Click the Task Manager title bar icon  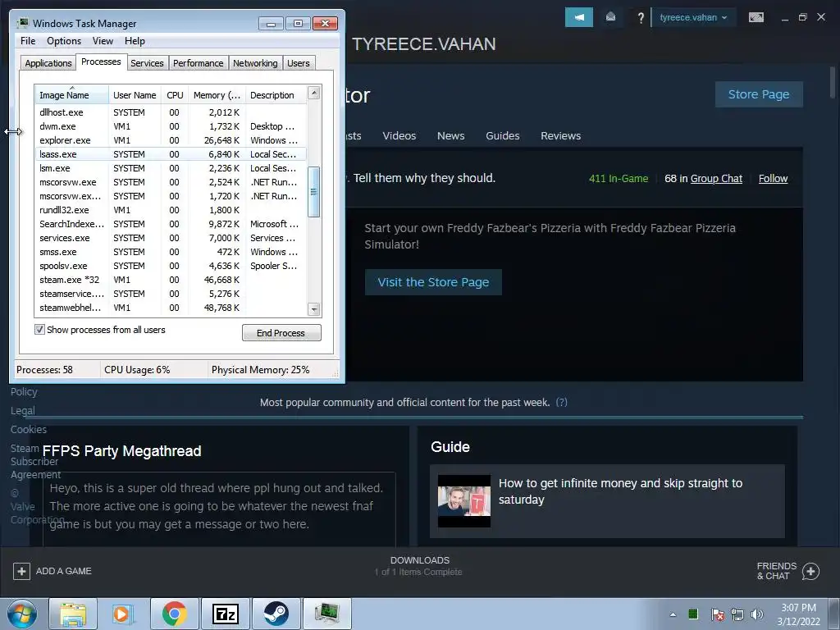click(22, 23)
